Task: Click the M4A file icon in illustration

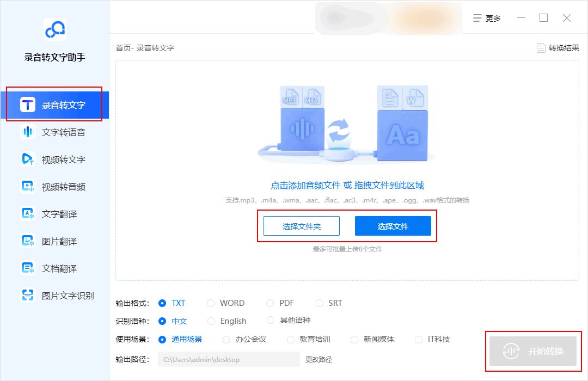Action: [x=313, y=97]
